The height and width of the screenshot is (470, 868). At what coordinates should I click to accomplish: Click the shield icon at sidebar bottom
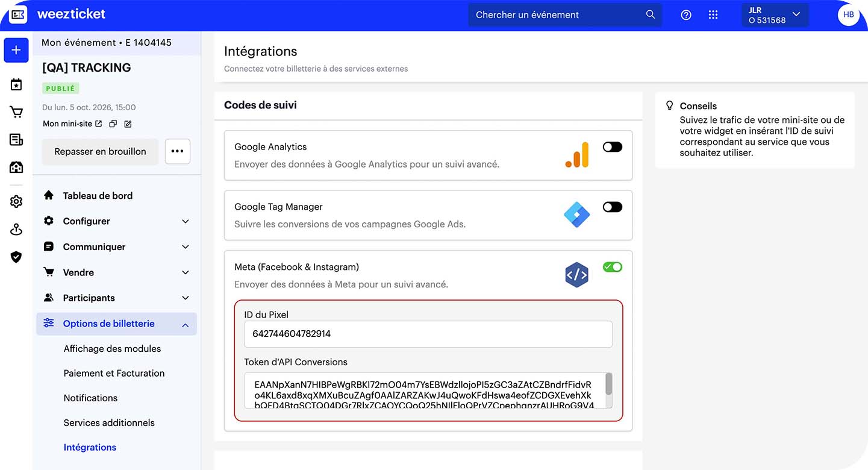click(16, 257)
